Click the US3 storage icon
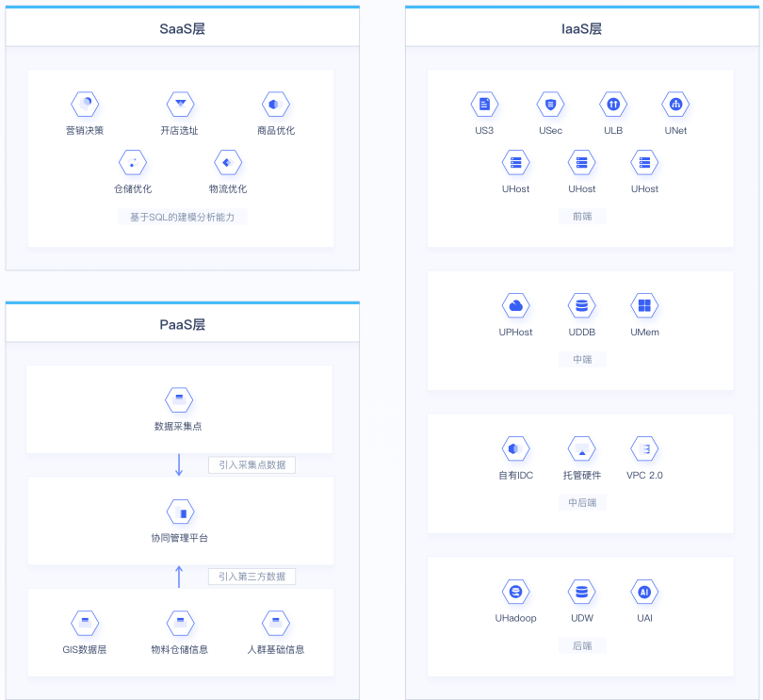 [x=484, y=104]
